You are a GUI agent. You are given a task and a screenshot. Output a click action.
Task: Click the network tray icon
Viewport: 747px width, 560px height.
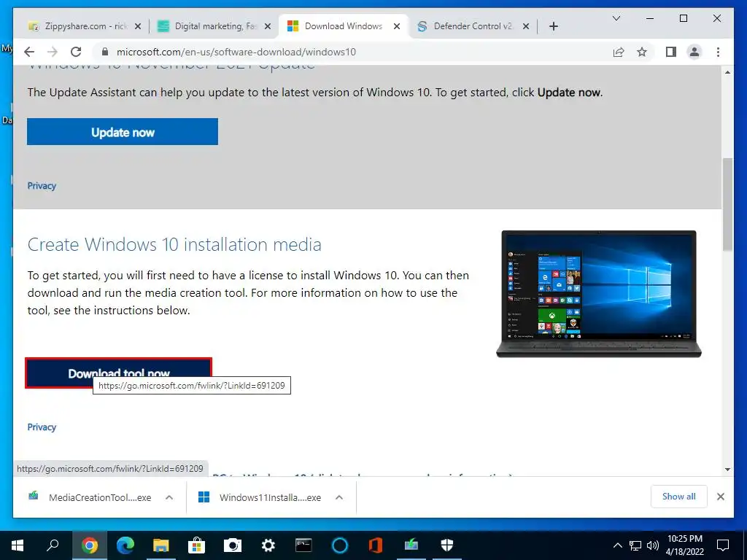635,545
